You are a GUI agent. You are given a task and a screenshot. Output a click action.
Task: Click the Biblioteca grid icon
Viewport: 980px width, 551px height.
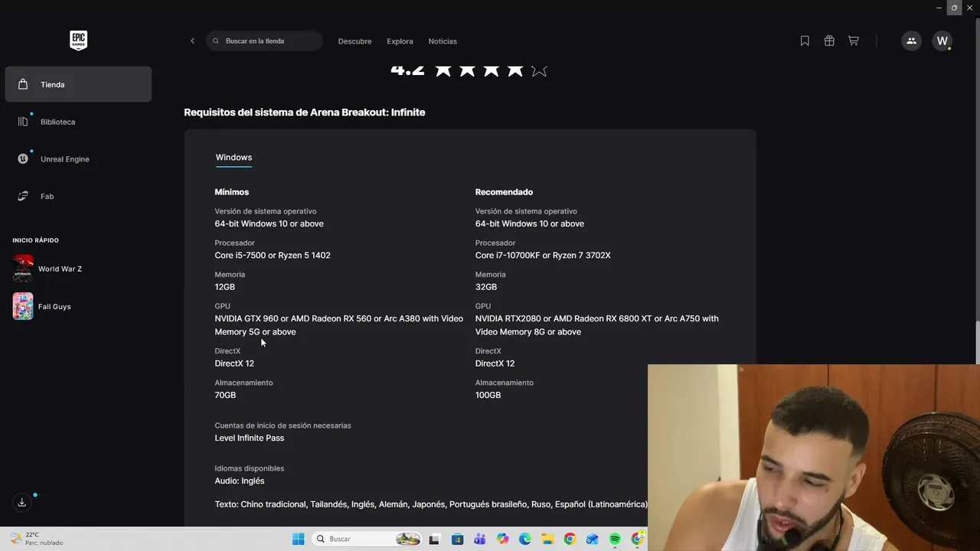(23, 122)
